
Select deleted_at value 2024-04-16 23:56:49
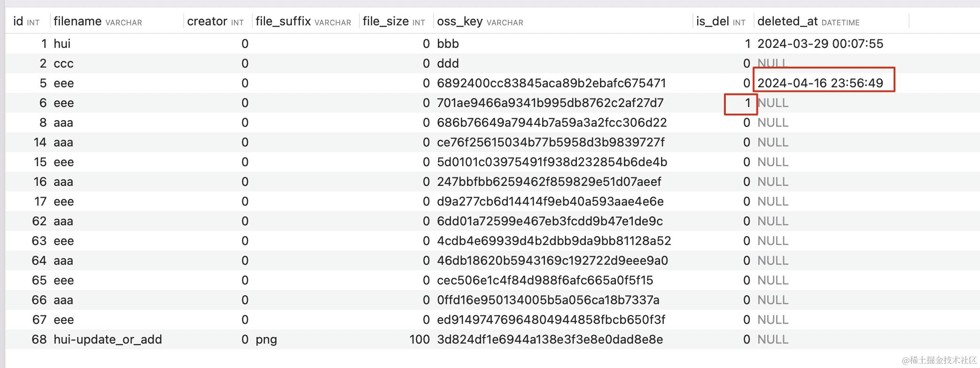tap(820, 83)
